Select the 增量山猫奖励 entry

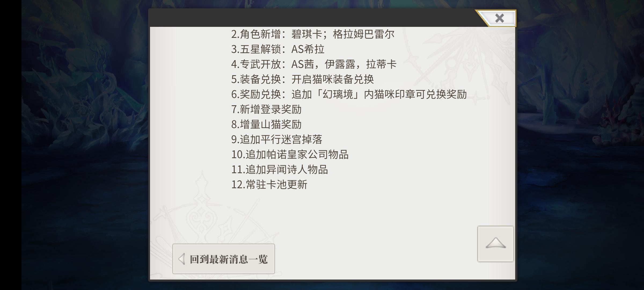pos(266,124)
